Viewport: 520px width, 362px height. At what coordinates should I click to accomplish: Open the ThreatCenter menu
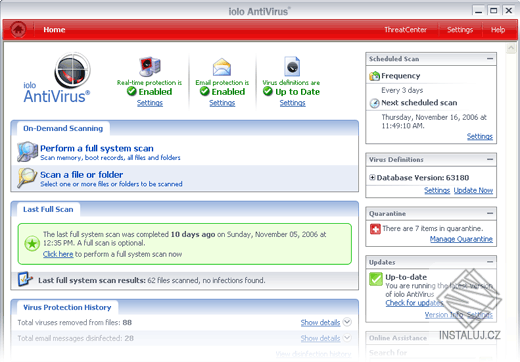tap(405, 30)
